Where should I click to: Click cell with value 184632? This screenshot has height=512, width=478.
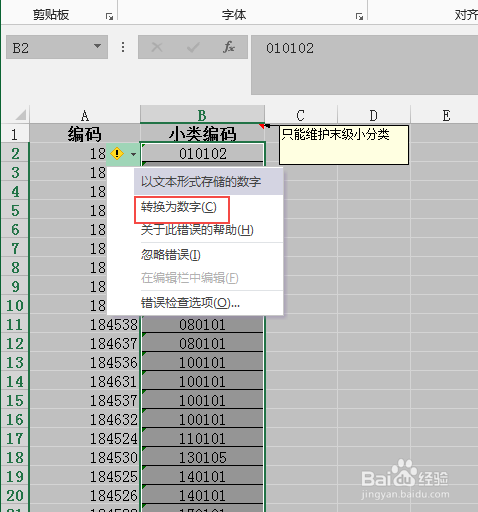click(85, 420)
